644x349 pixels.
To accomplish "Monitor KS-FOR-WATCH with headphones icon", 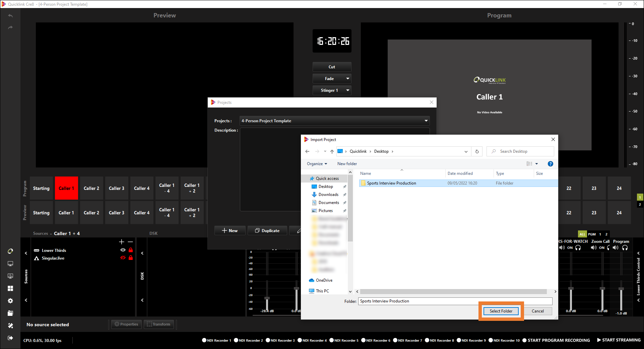I will point(578,248).
